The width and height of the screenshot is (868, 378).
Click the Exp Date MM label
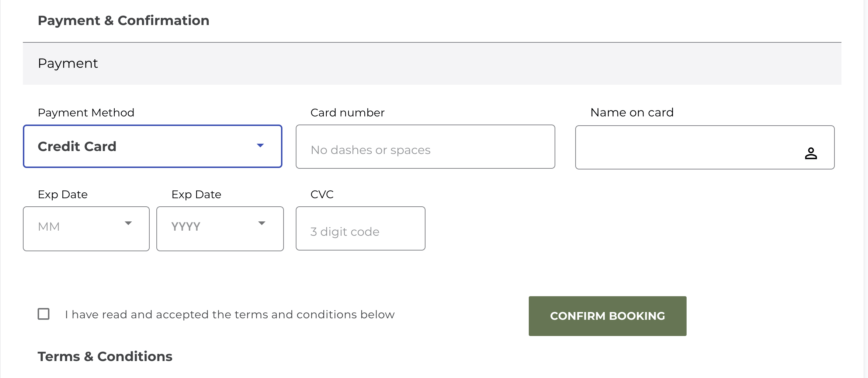pyautogui.click(x=63, y=194)
